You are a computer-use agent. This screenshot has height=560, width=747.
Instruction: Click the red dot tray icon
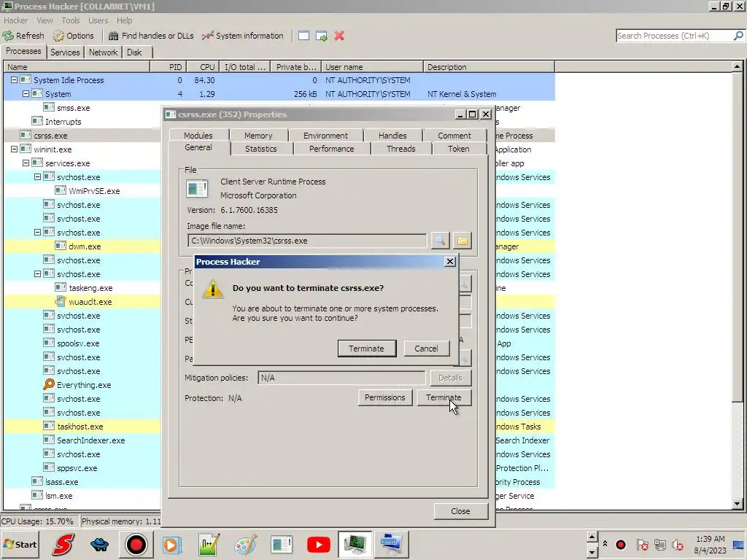621,544
